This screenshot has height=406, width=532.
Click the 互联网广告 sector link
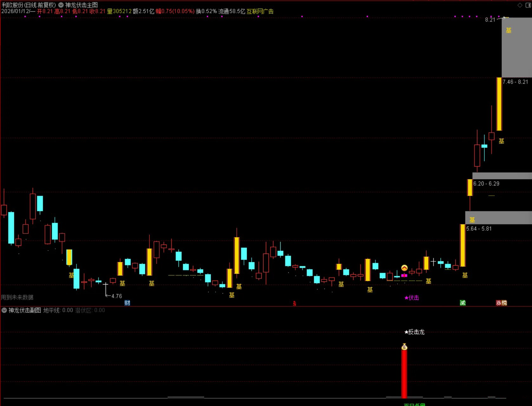260,11
